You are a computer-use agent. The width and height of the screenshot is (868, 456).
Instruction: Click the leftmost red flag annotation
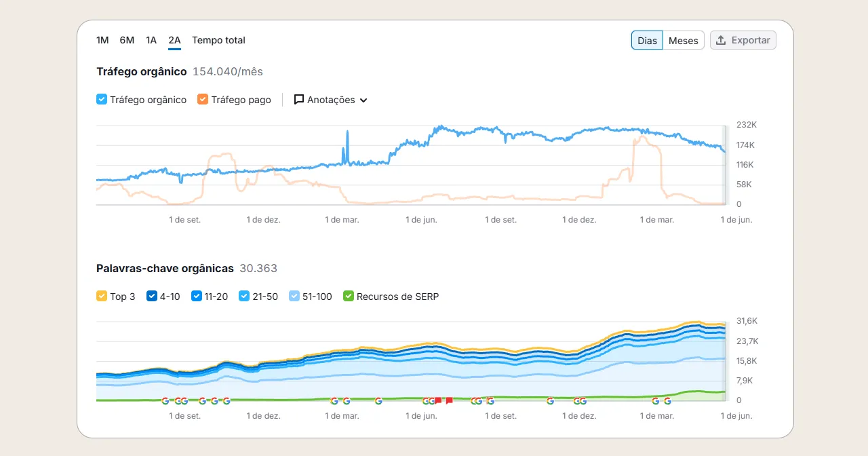(438, 400)
